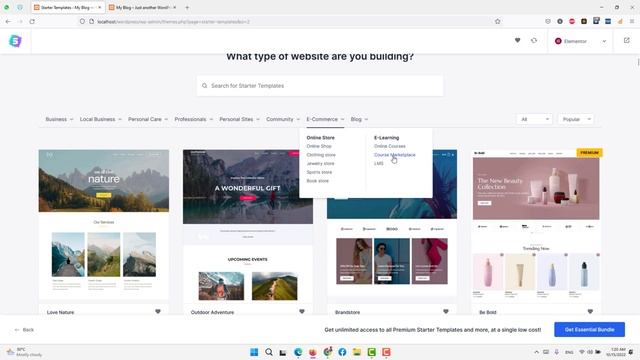640x360 pixels.
Task: Choose LMS in the E-Learning list
Action: coord(379,163)
